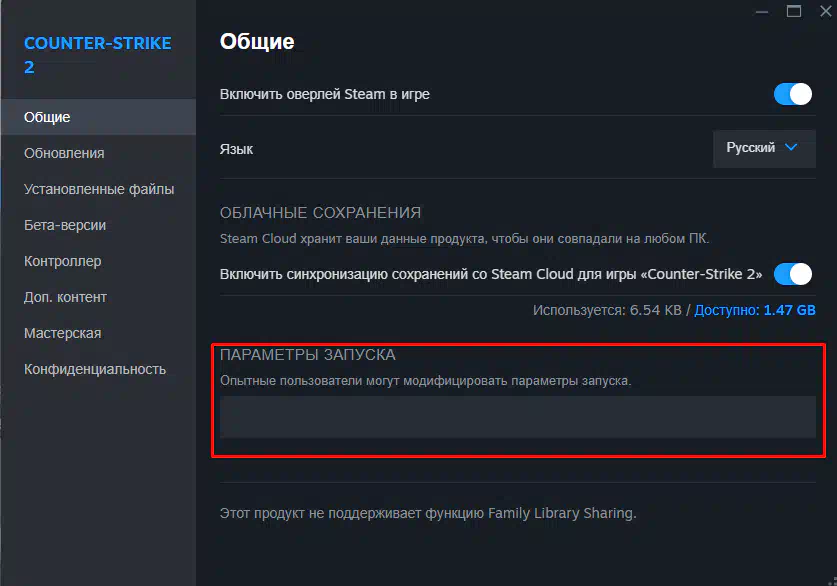Click the ПАРАМЕТРЫ ЗАПУСКА heading
Screen dimensions: 837x586
coord(307,355)
